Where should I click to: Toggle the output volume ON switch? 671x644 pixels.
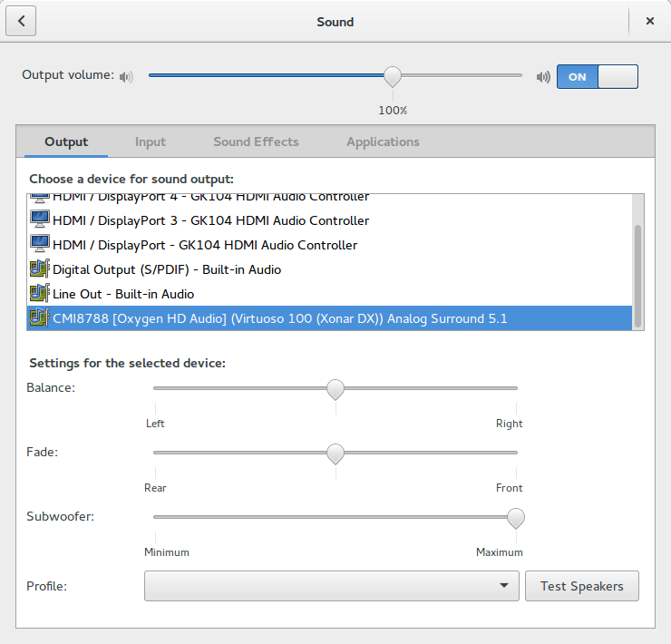(x=597, y=77)
